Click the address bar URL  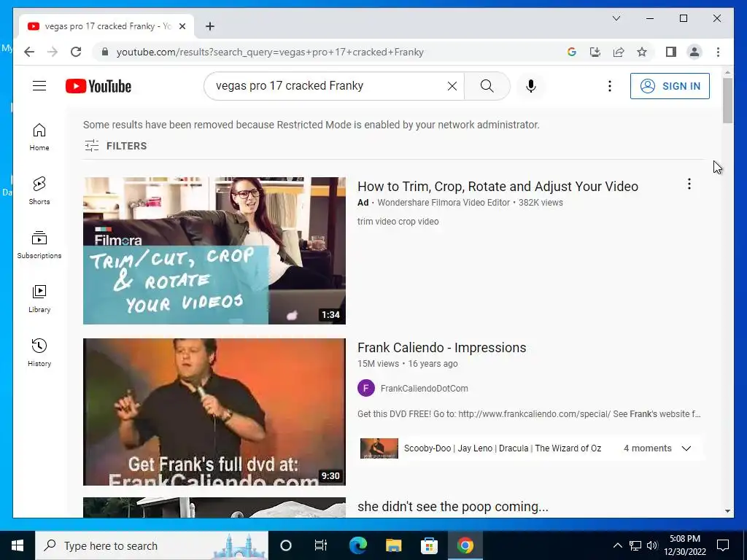270,52
